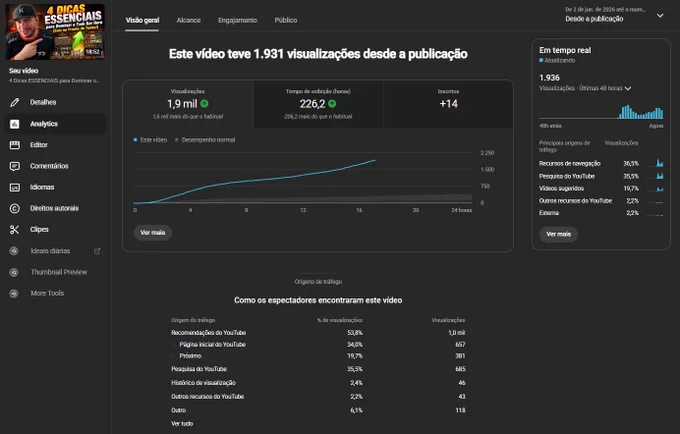The image size is (680, 434).
Task: Toggle the Desempenho normal chart legend
Action: pyautogui.click(x=205, y=140)
